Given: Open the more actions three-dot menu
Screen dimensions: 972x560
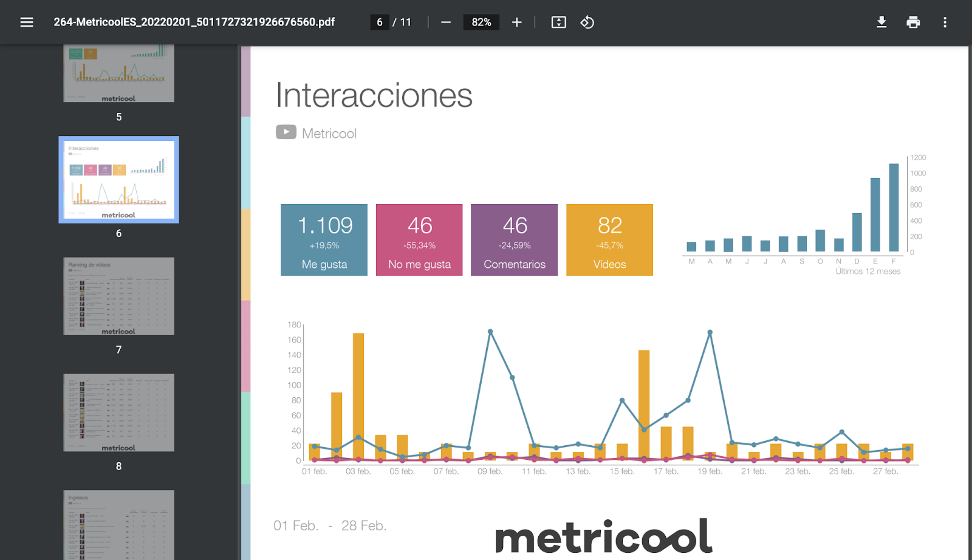Looking at the screenshot, I should pos(945,22).
